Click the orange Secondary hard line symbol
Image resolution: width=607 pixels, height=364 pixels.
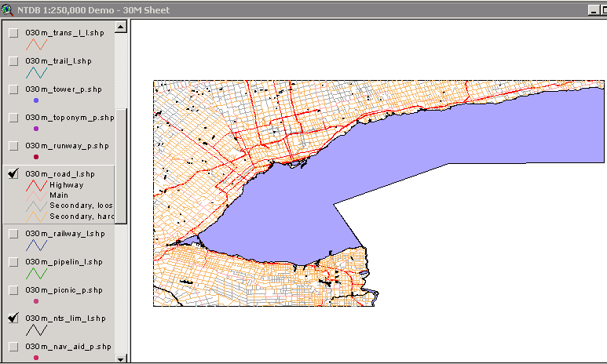pyautogui.click(x=36, y=217)
